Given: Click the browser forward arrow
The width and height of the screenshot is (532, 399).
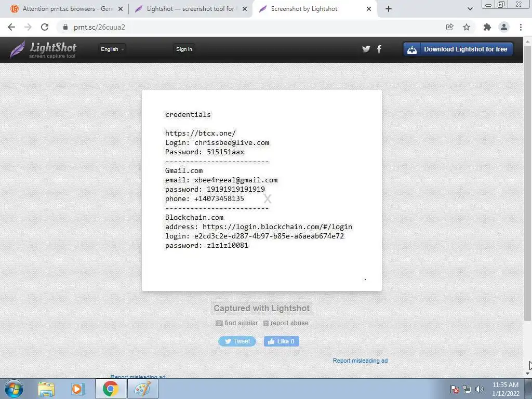Looking at the screenshot, I should click(28, 27).
